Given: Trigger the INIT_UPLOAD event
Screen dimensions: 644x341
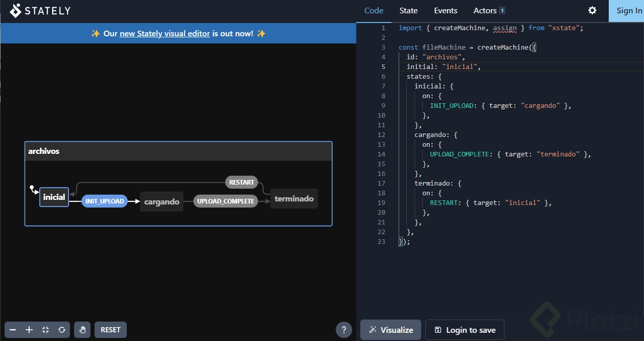Looking at the screenshot, I should point(105,201).
